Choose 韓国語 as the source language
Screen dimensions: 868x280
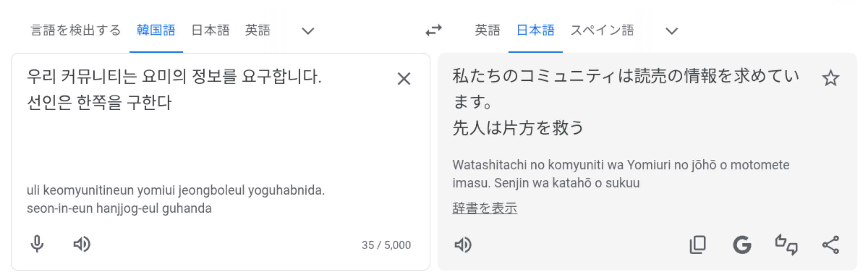click(156, 30)
